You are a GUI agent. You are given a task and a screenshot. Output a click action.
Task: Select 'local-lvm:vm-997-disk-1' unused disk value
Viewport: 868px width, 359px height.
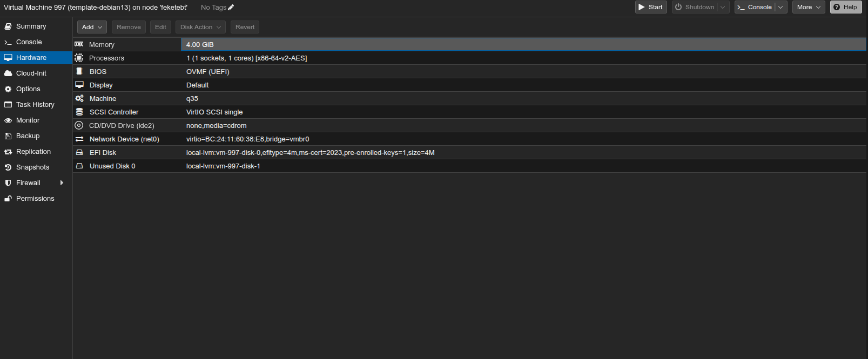click(x=223, y=166)
